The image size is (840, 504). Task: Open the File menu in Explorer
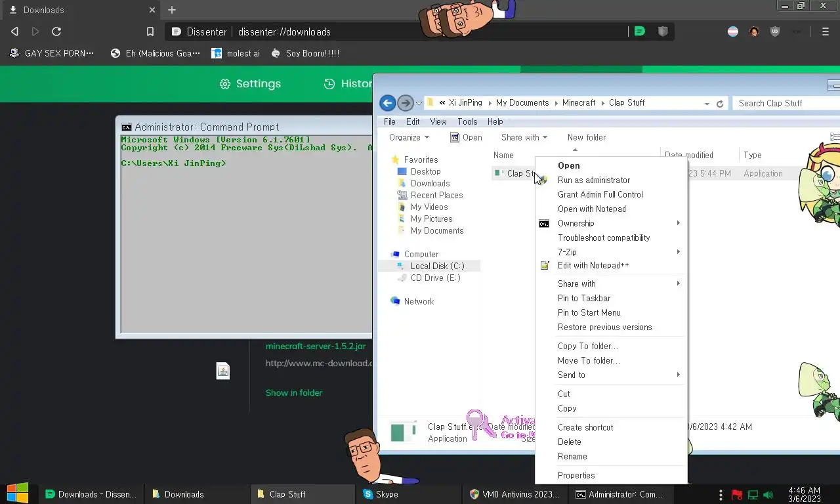point(390,121)
